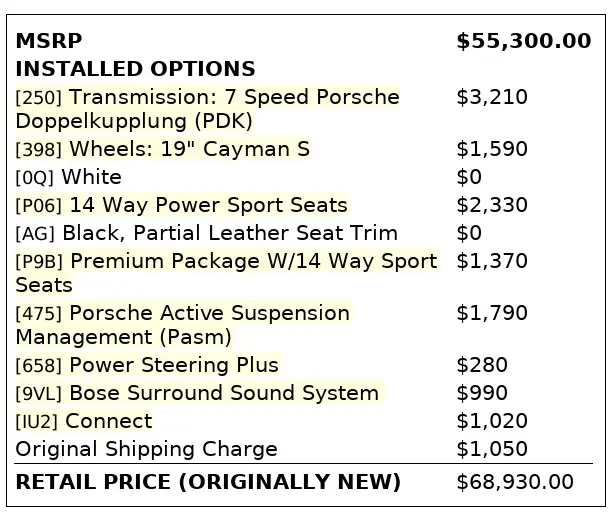
Task: Open the Connect option
Action: pos(109,422)
